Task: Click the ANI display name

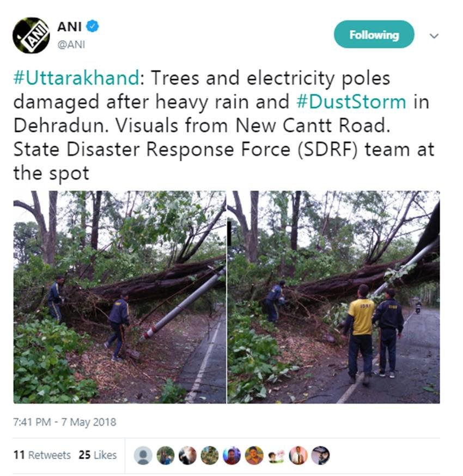Action: [69, 27]
